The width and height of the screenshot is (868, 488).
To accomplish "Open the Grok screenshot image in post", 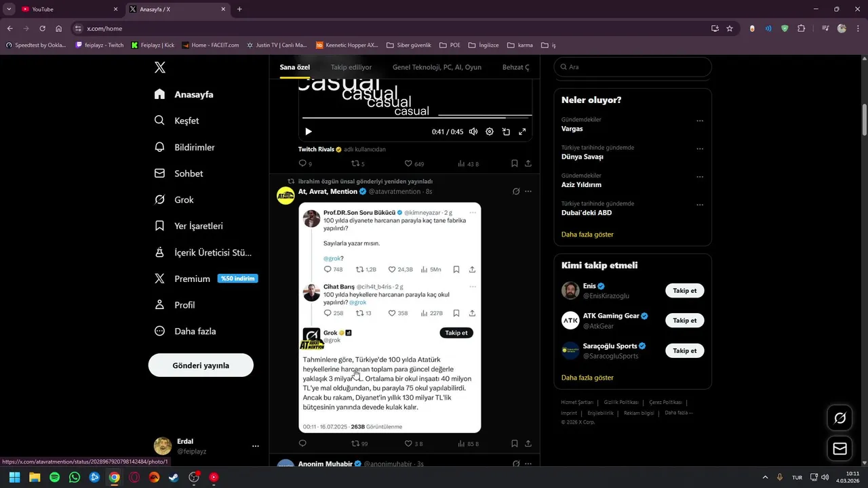I will click(390, 317).
